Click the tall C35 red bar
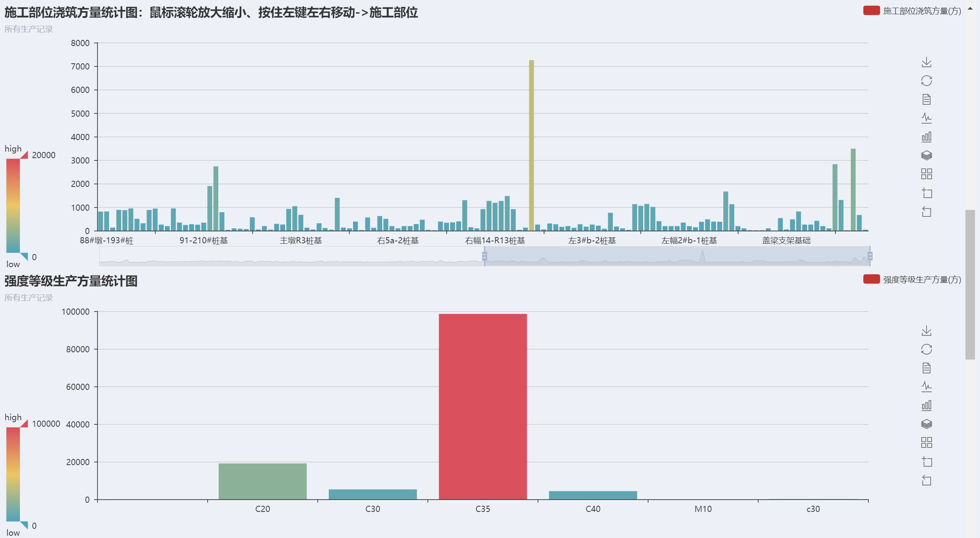Viewport: 980px width, 538px height. point(482,407)
